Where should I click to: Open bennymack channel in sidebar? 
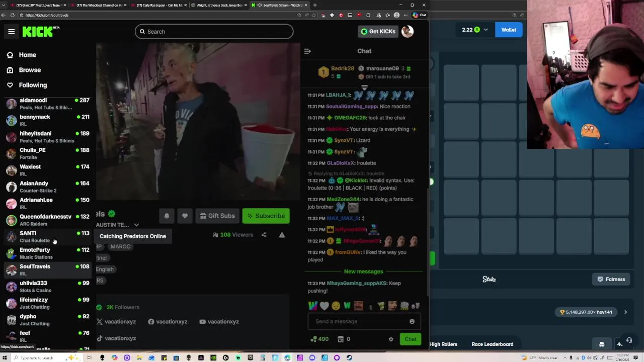coord(48,120)
